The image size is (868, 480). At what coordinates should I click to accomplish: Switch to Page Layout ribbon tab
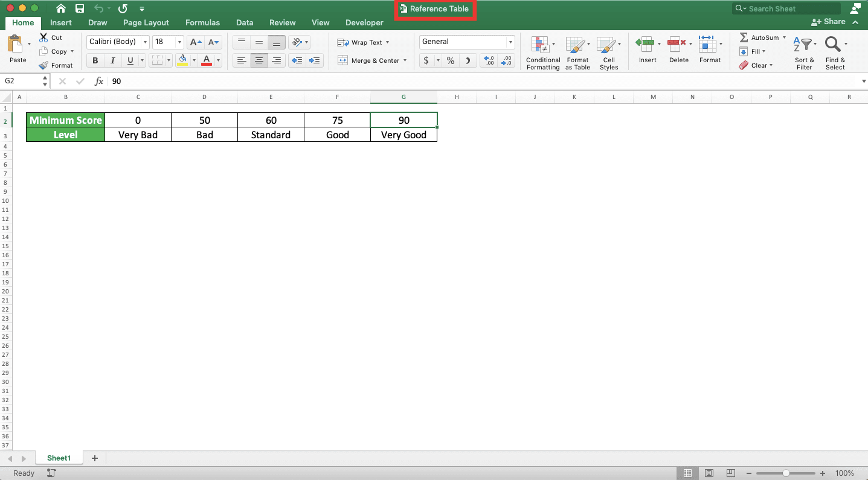point(146,22)
